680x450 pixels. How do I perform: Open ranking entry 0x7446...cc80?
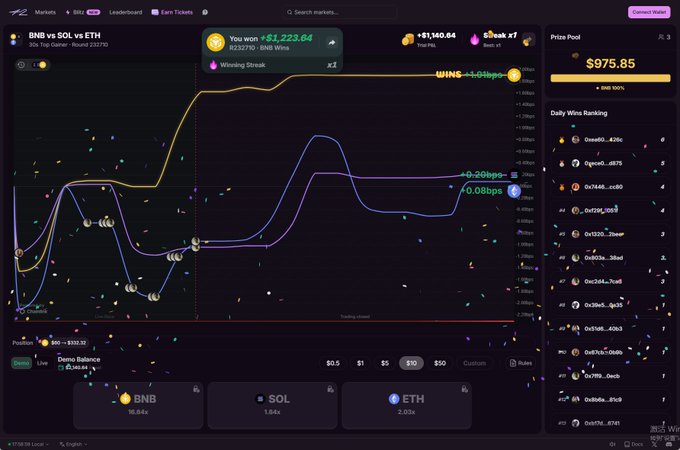coord(610,187)
